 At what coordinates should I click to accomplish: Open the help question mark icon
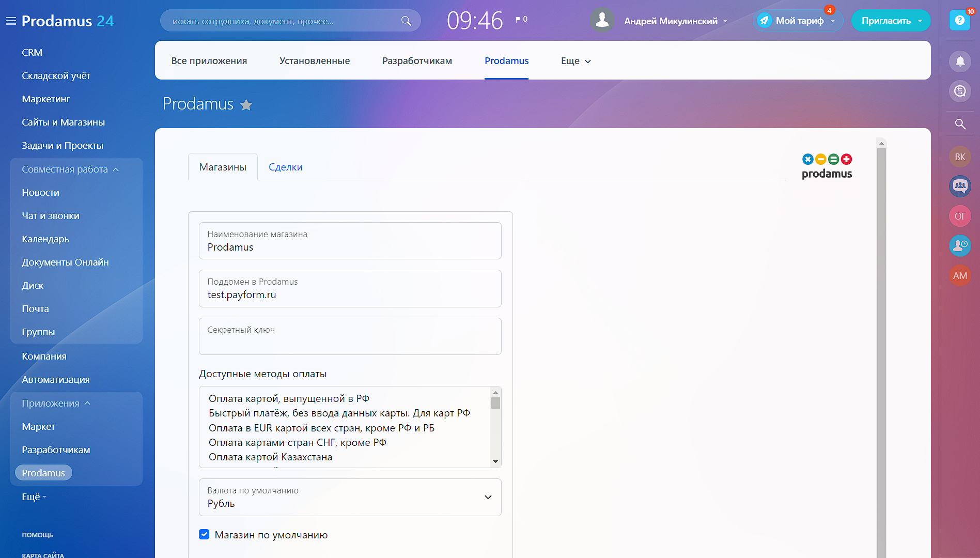click(x=959, y=21)
